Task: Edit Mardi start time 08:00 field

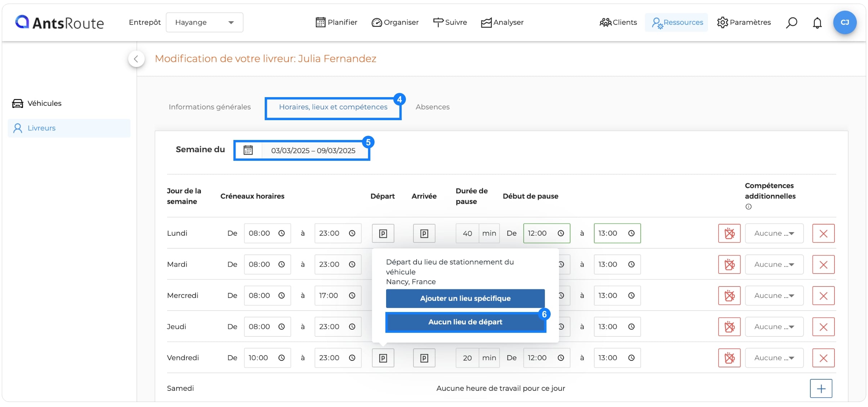Action: 267,264
